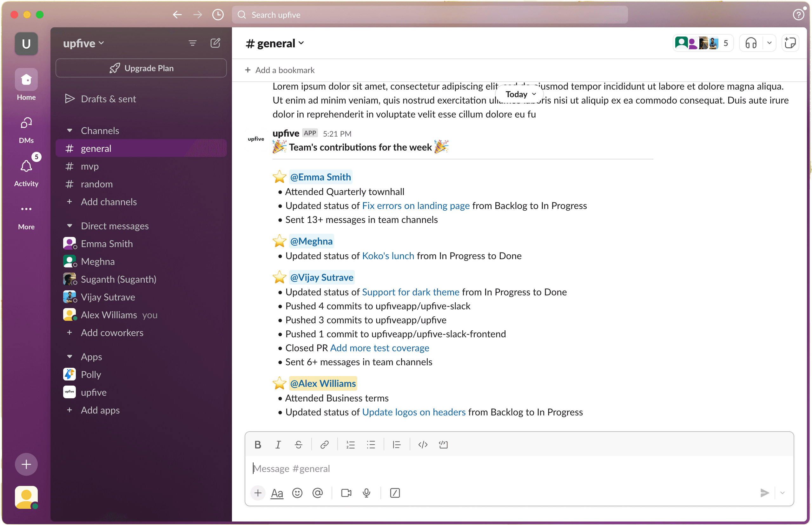Viewport: 812px width, 525px height.
Task: Open the Fix errors on landing page link
Action: [x=416, y=206]
